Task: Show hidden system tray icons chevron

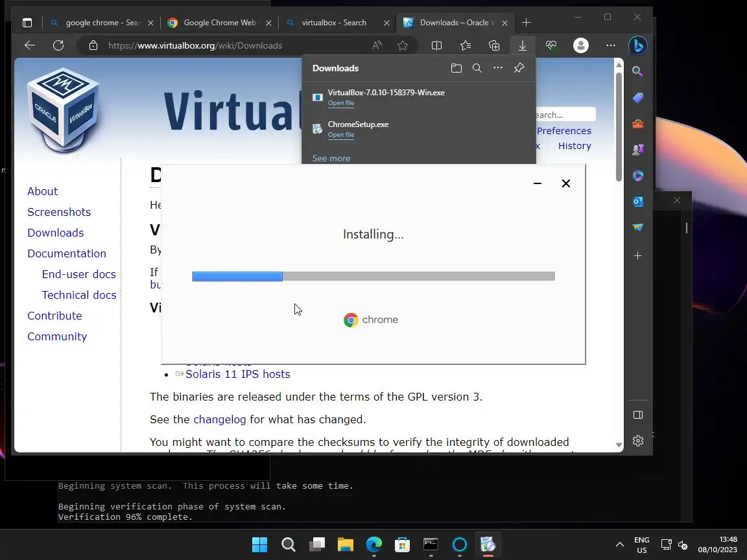Action: point(619,544)
